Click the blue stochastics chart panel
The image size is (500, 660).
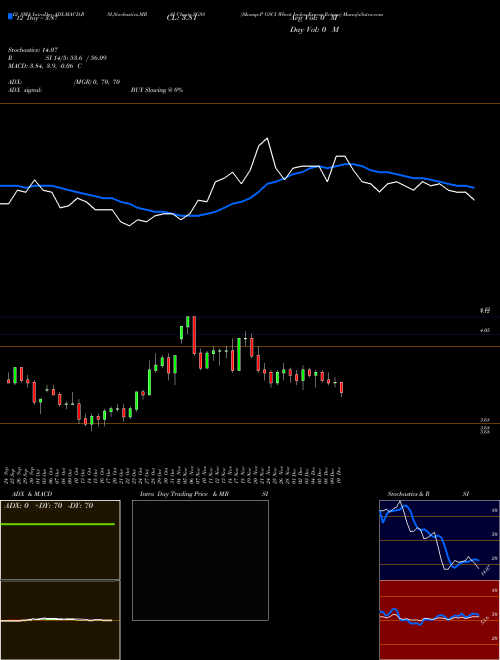(x=439, y=540)
